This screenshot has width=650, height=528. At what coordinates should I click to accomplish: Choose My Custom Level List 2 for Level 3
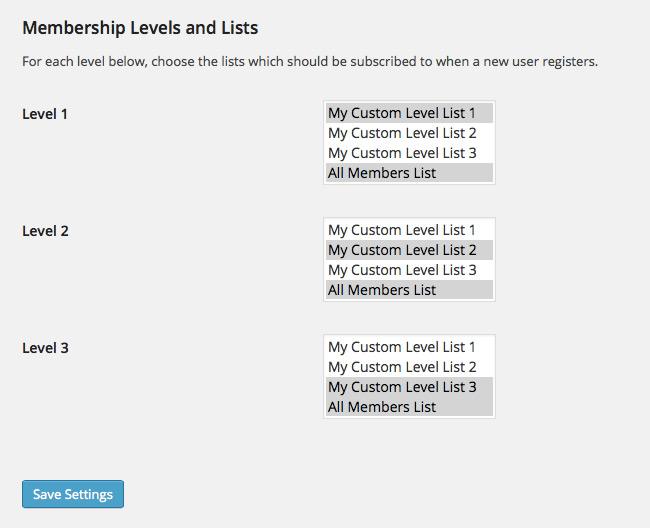tap(409, 367)
